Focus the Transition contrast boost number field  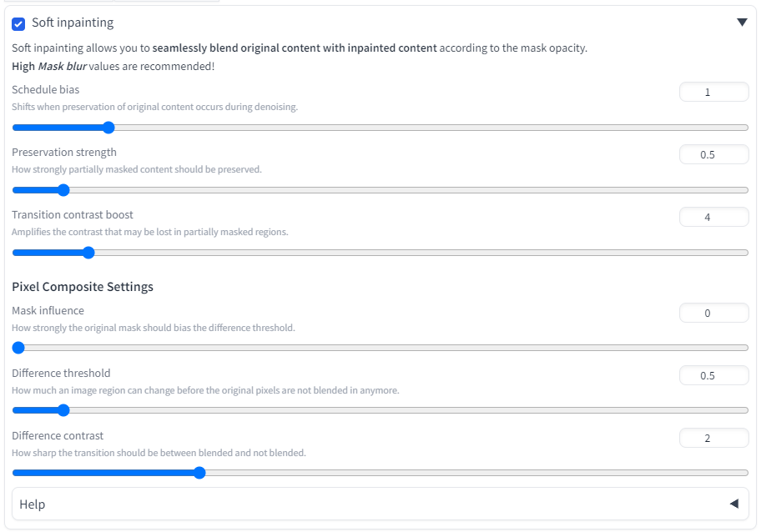pos(713,217)
